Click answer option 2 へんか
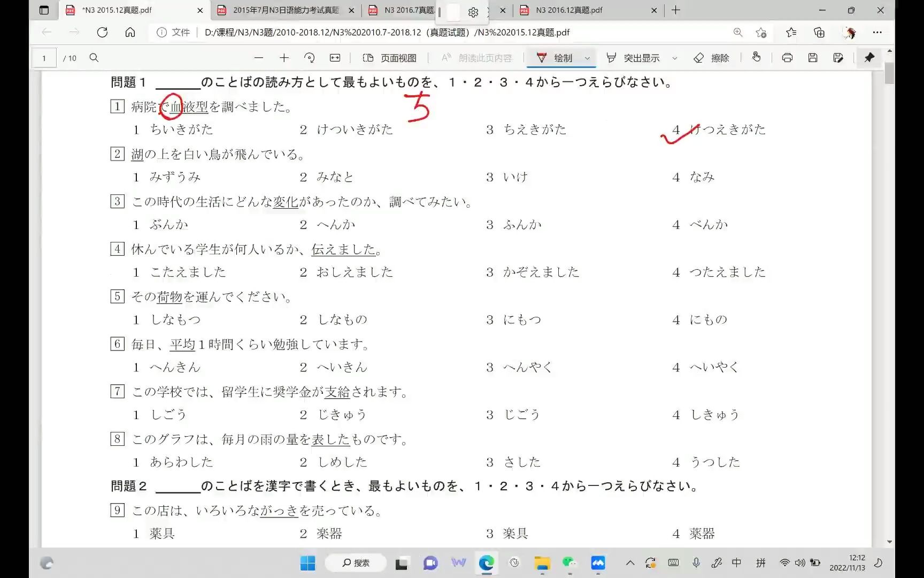The width and height of the screenshot is (924, 578). pos(327,225)
